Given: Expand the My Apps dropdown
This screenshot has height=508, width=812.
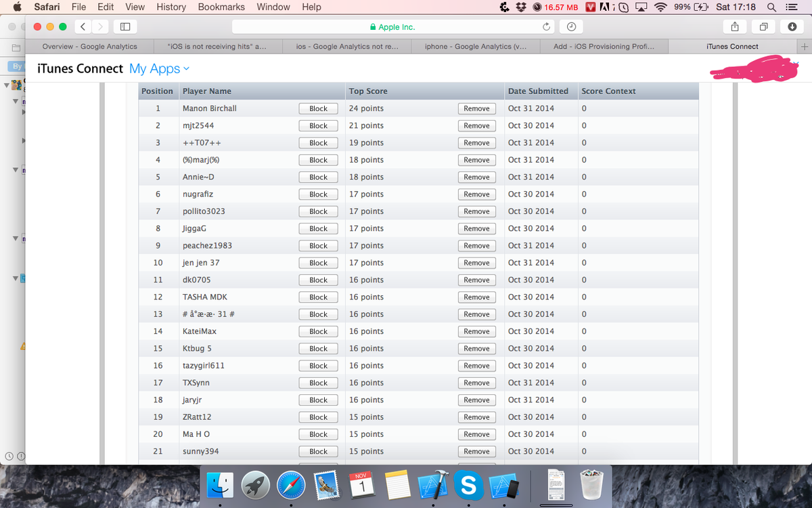Looking at the screenshot, I should tap(160, 68).
